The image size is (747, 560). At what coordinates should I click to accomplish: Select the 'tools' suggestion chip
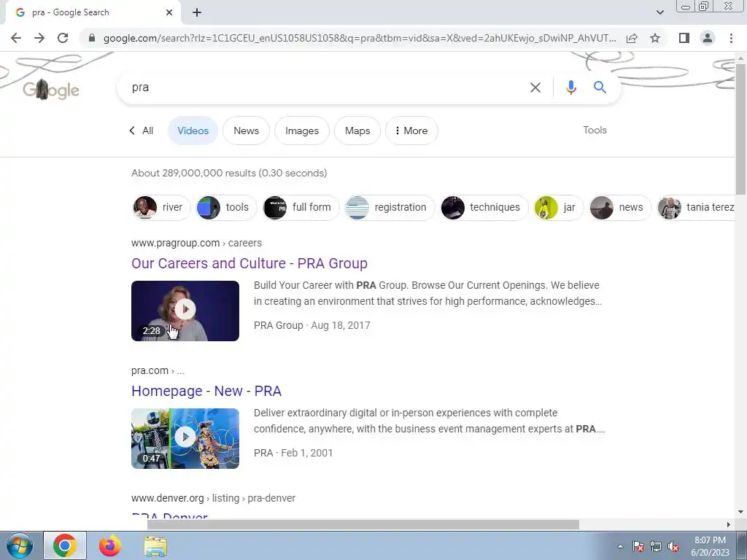pyautogui.click(x=226, y=208)
